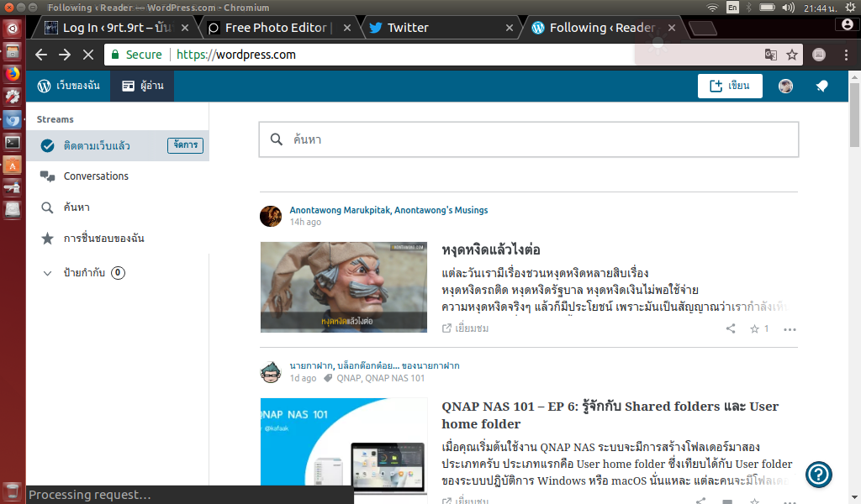Open Files manager in the dock

pos(12,51)
